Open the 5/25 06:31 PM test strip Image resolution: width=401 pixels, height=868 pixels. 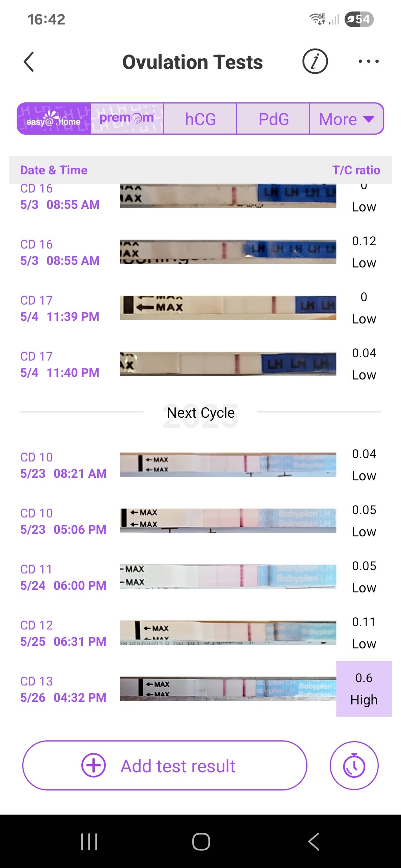(x=228, y=633)
